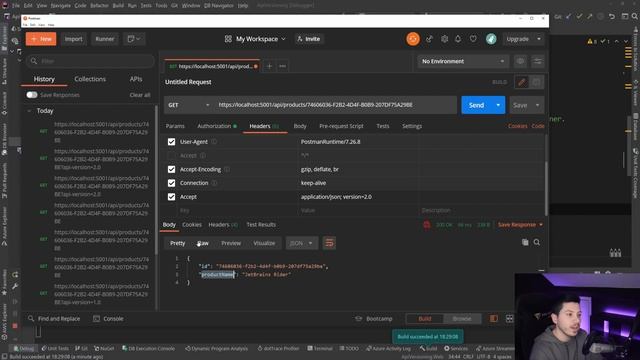Add a new request tab with plus icon
The width and height of the screenshot is (640, 360).
[x=269, y=66]
